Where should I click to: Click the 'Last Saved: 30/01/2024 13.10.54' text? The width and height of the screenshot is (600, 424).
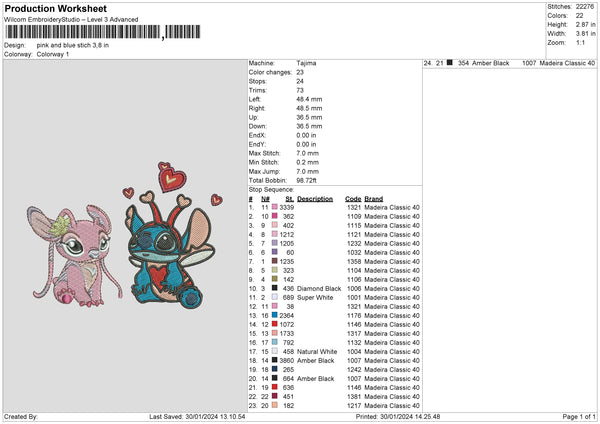197,417
